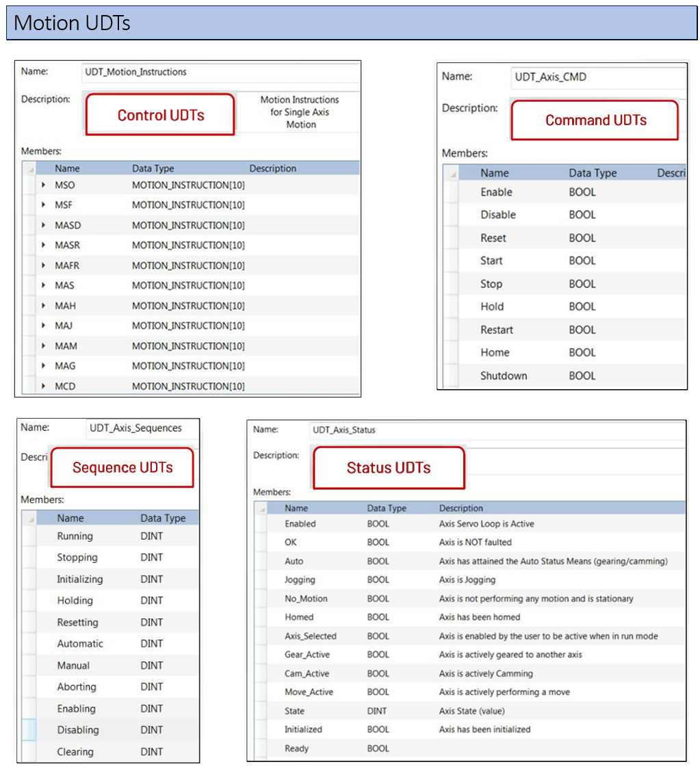
Task: Select the Shutdown BOOL member row
Action: point(504,376)
